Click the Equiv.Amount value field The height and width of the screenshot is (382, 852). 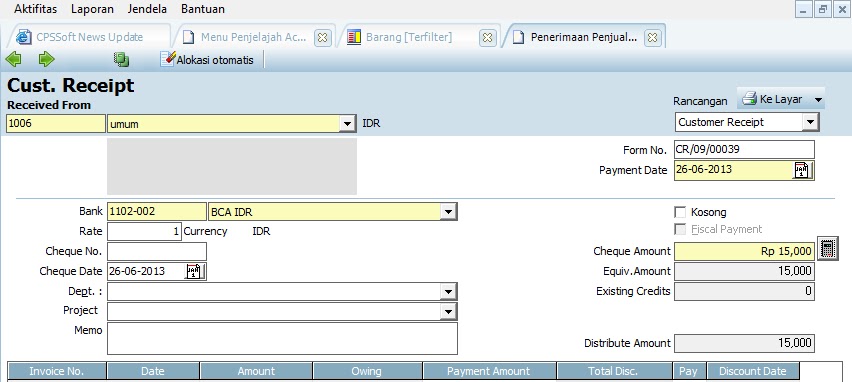[744, 271]
